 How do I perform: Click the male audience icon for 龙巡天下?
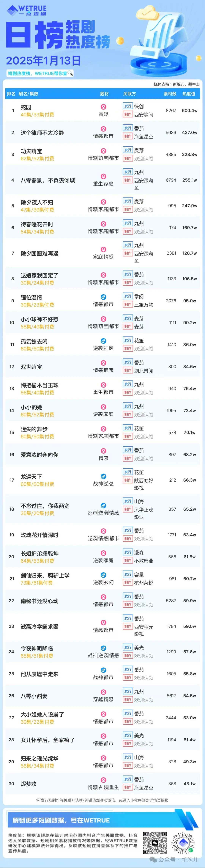pyautogui.click(x=103, y=476)
